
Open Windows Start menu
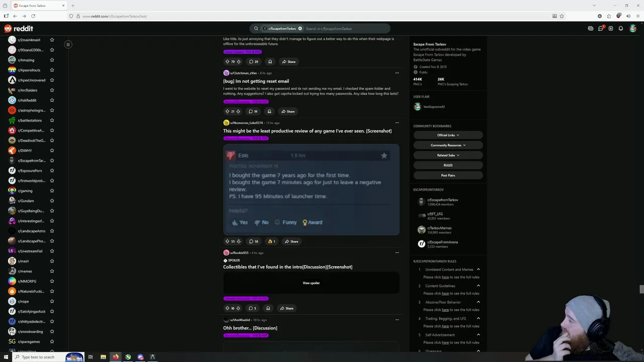click(x=6, y=357)
